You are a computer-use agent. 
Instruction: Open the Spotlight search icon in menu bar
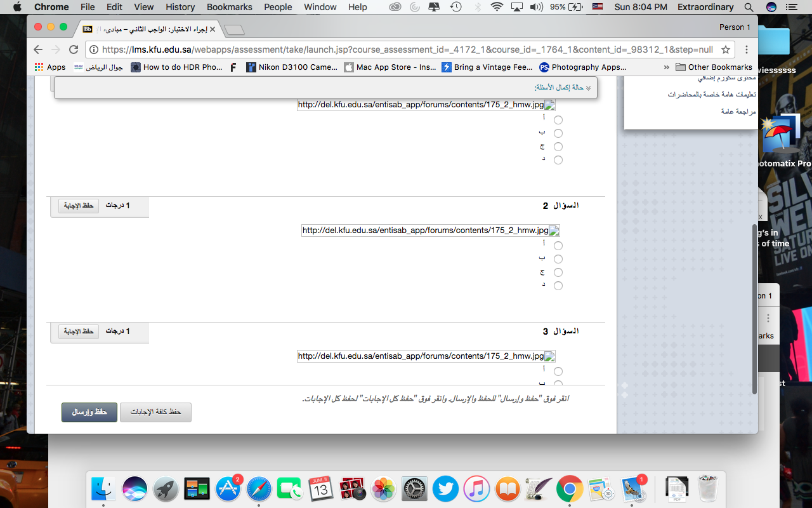pos(749,7)
